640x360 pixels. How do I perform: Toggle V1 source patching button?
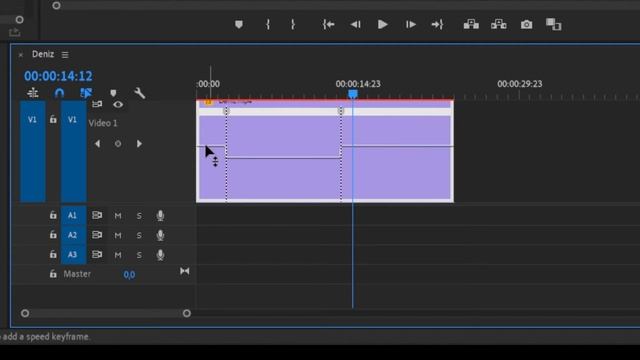coord(32,152)
